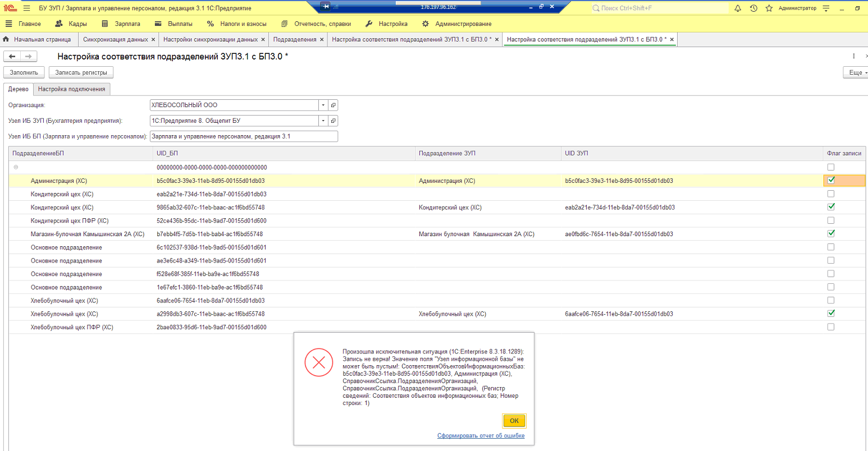Open the Организация field open-form icon
Viewport: 868px width, 451px height.
tap(333, 105)
